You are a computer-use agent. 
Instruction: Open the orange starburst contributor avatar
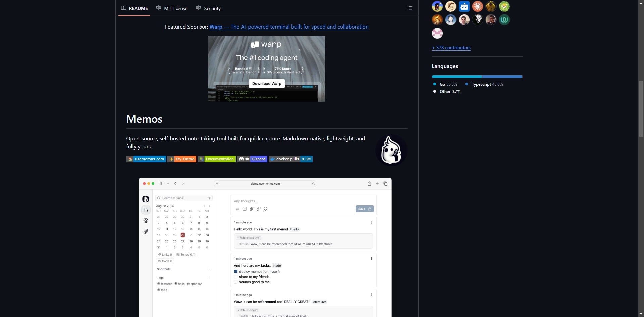[478, 6]
